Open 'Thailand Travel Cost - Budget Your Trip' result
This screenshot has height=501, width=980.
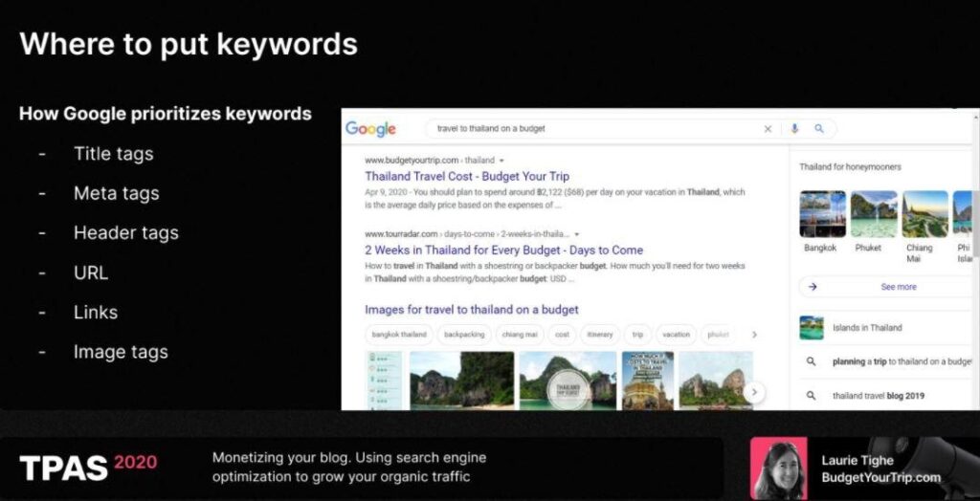click(x=466, y=176)
